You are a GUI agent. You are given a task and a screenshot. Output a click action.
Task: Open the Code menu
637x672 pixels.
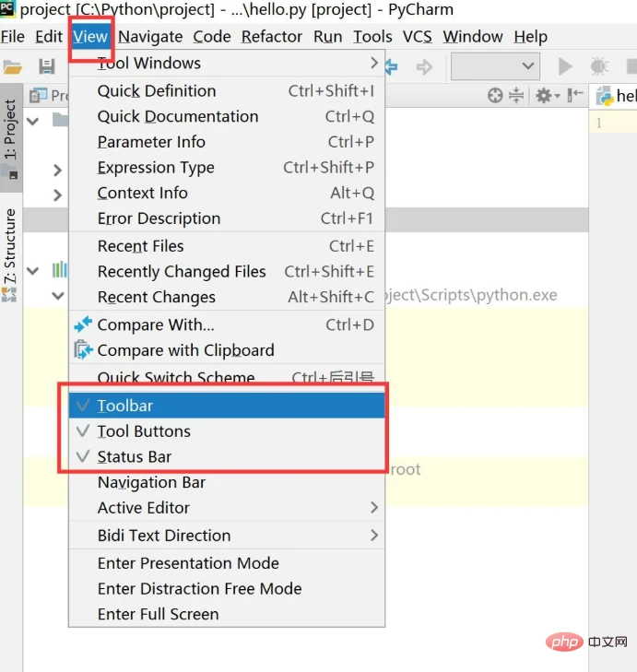(x=212, y=37)
